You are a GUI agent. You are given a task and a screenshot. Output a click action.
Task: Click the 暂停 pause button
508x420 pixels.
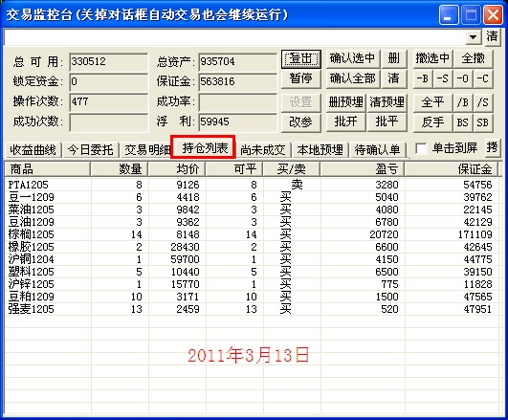click(301, 79)
